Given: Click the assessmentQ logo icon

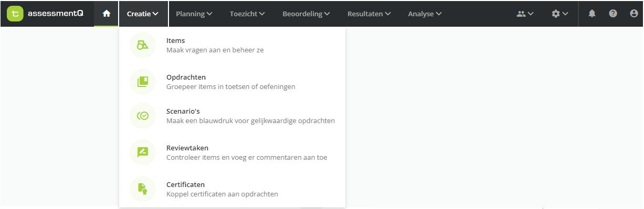Looking at the screenshot, I should tap(15, 14).
